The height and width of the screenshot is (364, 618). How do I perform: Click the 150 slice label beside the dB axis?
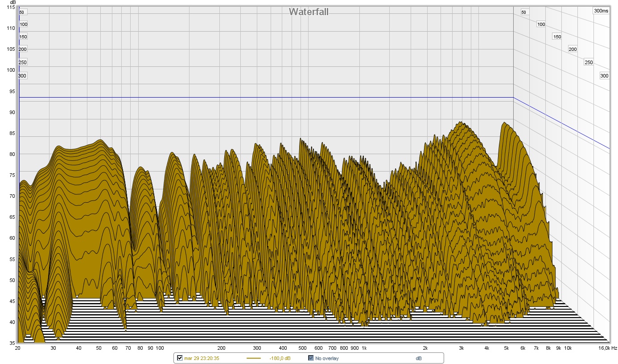(x=23, y=37)
